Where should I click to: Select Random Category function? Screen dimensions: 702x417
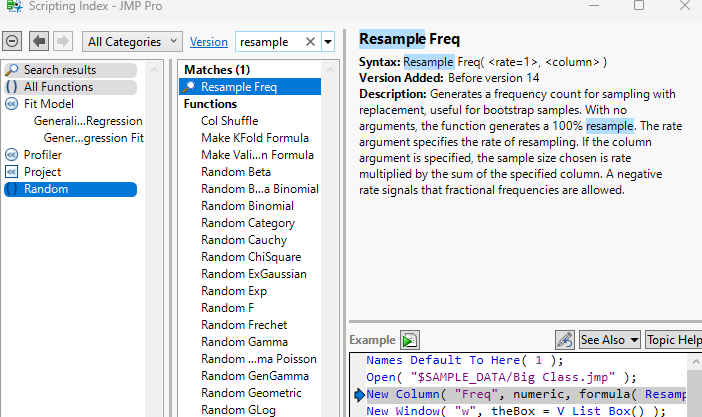tap(248, 223)
